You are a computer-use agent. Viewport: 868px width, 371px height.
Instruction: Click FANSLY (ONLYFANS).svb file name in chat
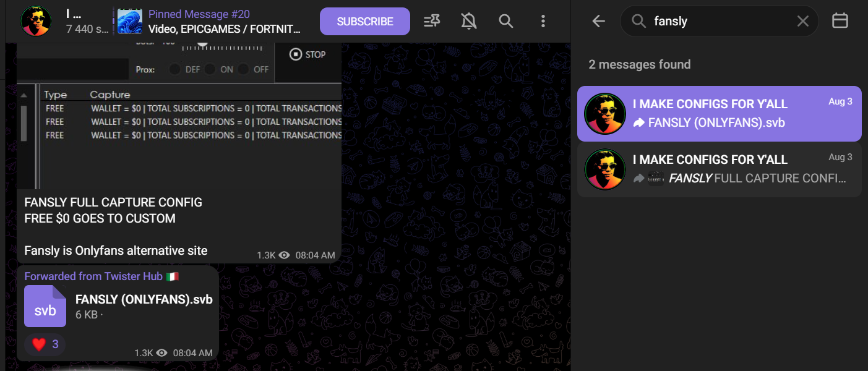(144, 300)
